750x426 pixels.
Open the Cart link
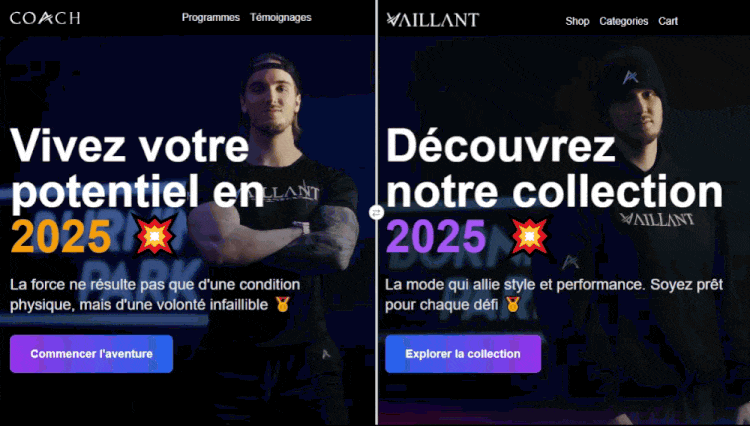(668, 21)
